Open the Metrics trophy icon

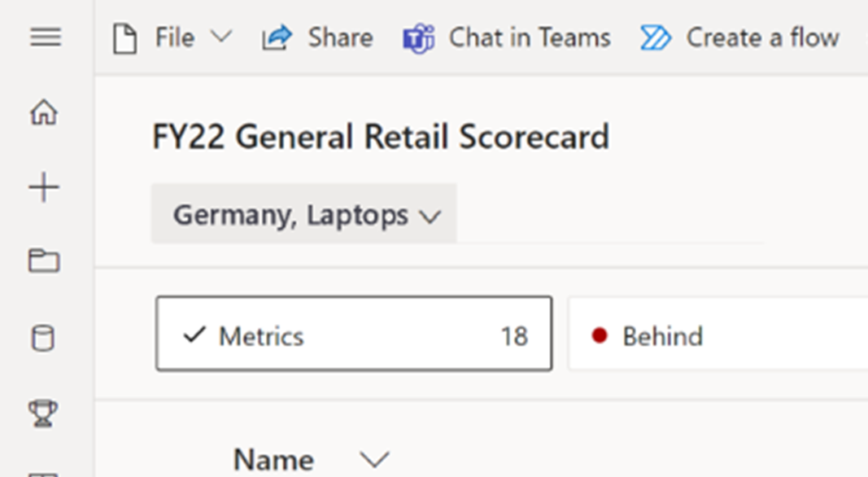coord(43,413)
